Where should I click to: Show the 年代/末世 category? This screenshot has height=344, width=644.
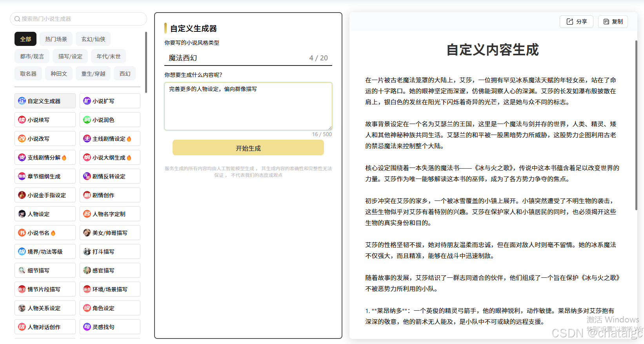pos(109,56)
